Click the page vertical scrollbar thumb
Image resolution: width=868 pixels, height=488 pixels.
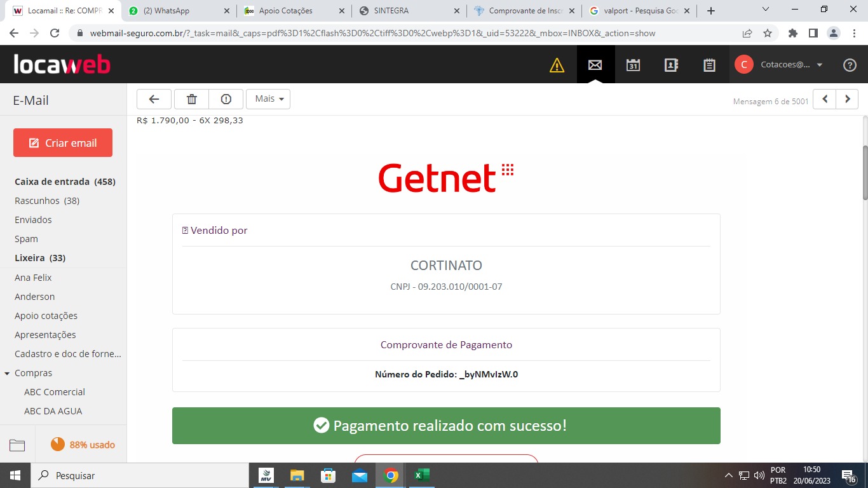click(864, 172)
